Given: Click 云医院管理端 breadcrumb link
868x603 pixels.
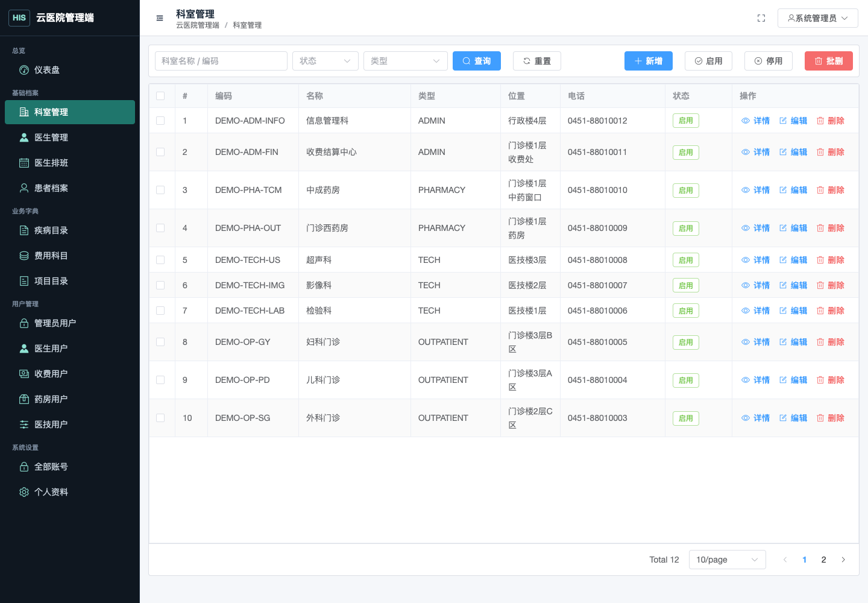Looking at the screenshot, I should [198, 25].
